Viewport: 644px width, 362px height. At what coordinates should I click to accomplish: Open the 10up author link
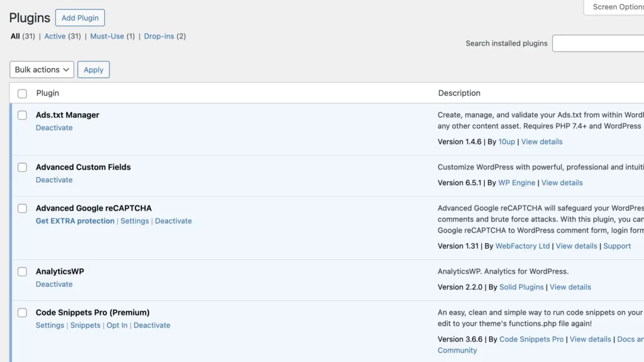(x=506, y=142)
